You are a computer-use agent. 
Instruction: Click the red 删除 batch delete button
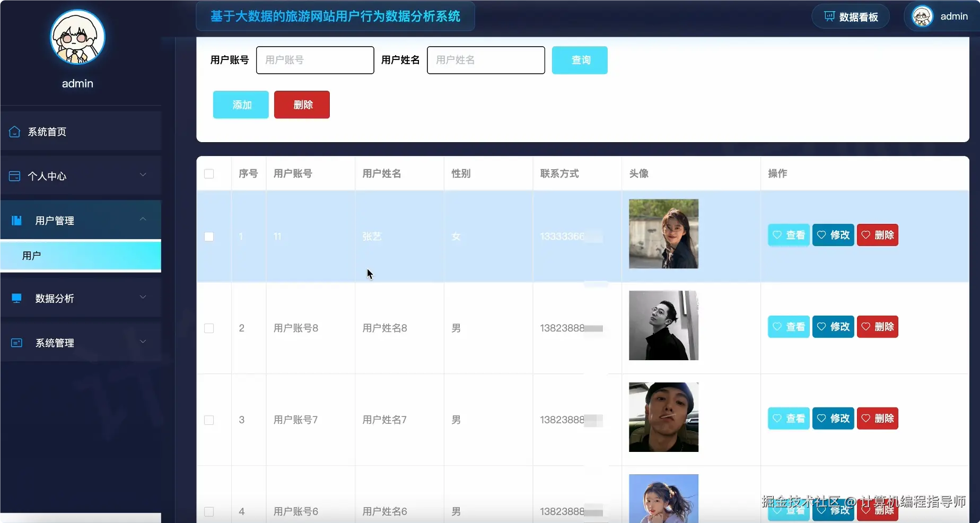pos(302,104)
